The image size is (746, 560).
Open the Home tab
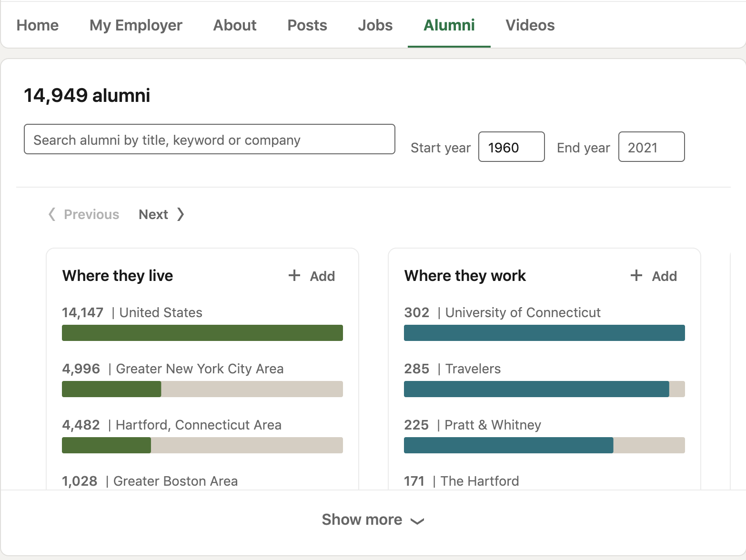pos(38,25)
